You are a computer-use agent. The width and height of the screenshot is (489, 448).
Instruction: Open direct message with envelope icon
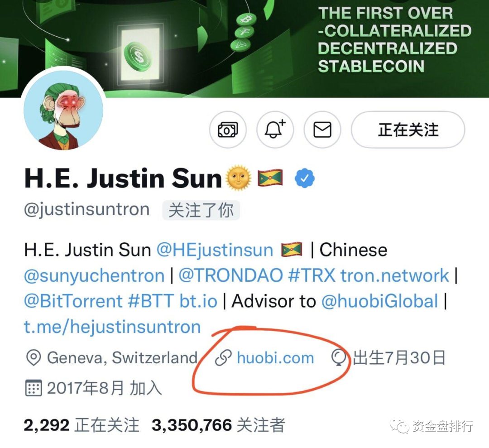[322, 130]
